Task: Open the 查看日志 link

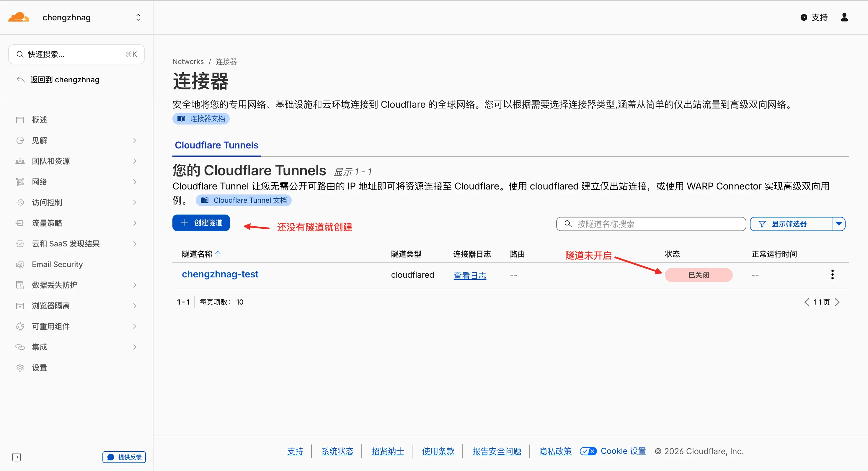Action: [x=470, y=276]
